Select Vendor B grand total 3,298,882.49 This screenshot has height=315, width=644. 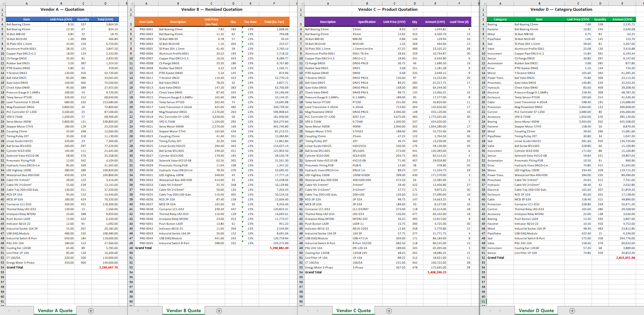pos(274,248)
